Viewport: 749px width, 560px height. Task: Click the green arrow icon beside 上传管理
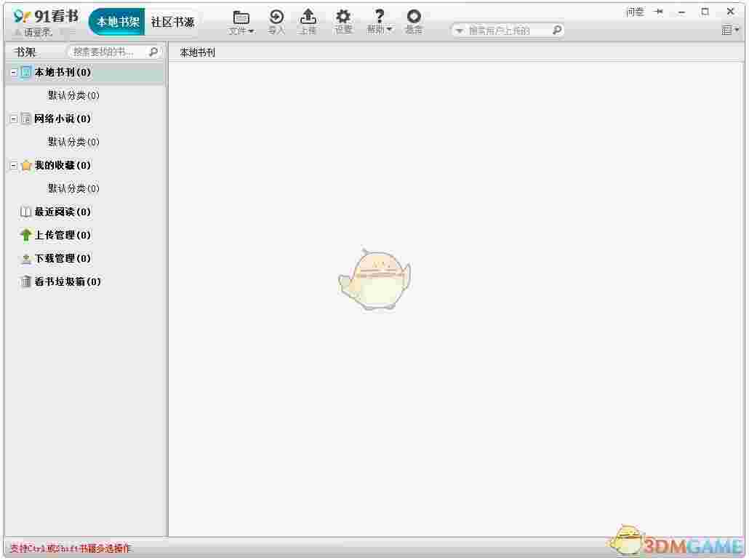coord(26,235)
